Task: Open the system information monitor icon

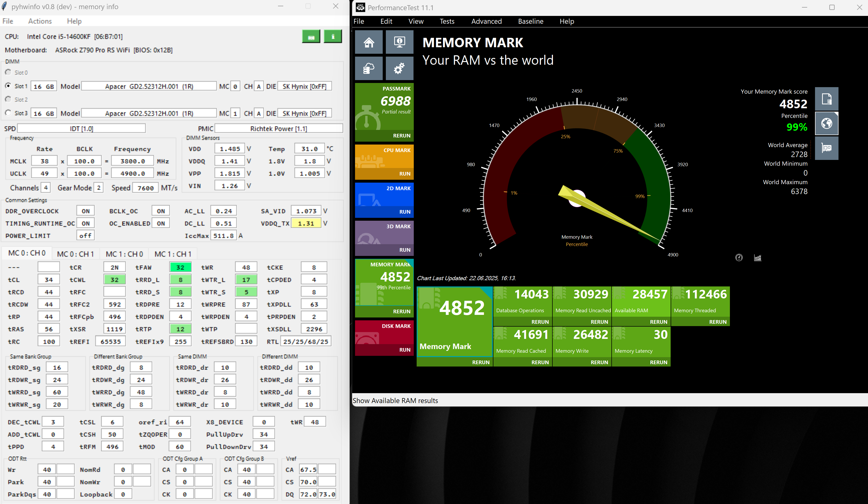Action: click(x=399, y=42)
